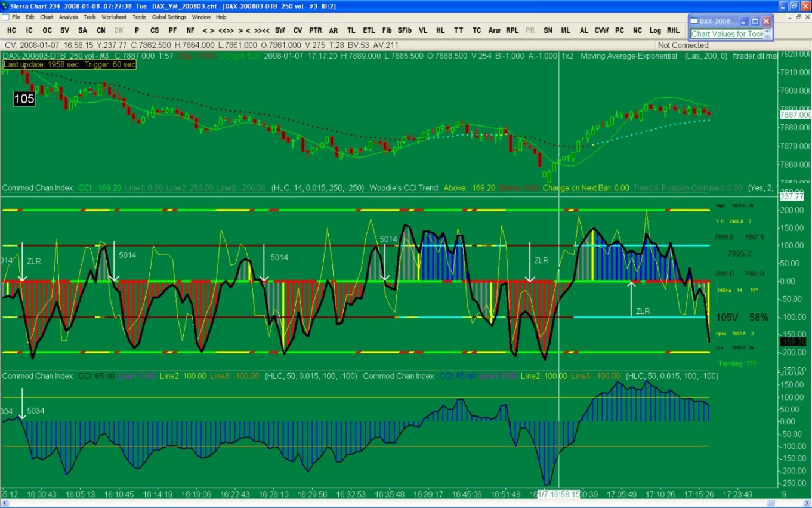812x508 pixels.
Task: Click the AR toolbar button
Action: [334, 30]
